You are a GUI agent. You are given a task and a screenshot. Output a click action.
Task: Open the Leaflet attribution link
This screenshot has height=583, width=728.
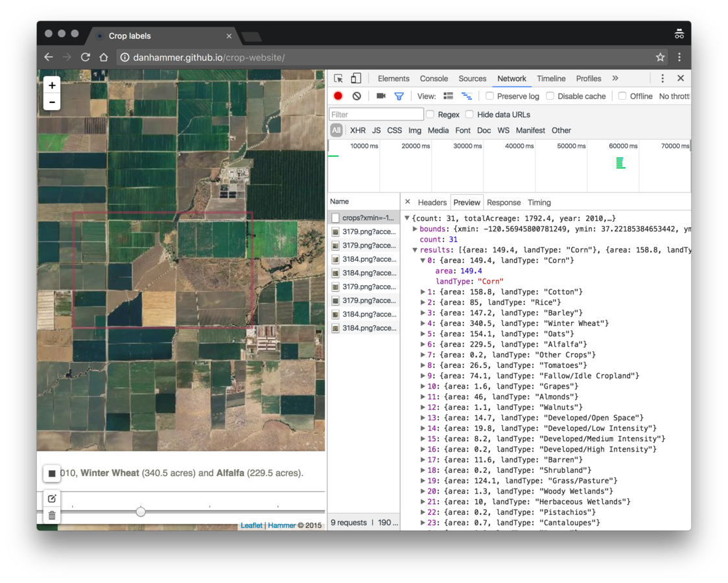[x=251, y=525]
